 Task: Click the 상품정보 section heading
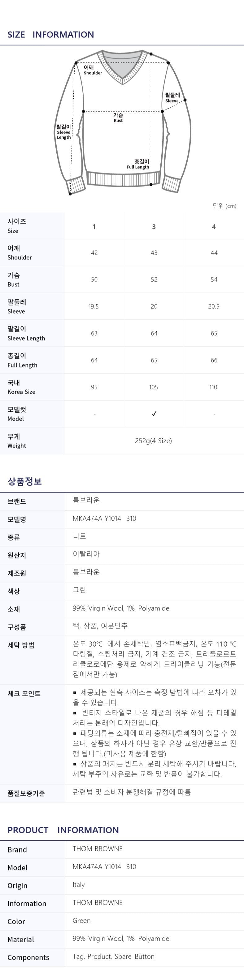click(25, 482)
